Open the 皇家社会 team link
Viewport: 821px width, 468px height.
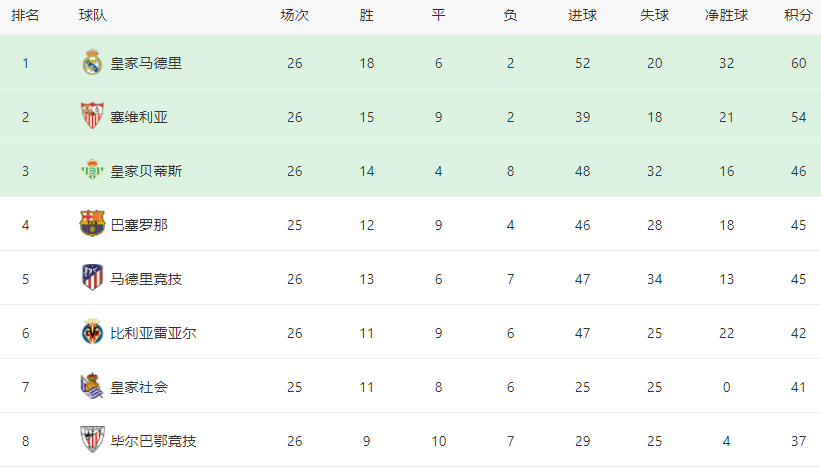[139, 387]
